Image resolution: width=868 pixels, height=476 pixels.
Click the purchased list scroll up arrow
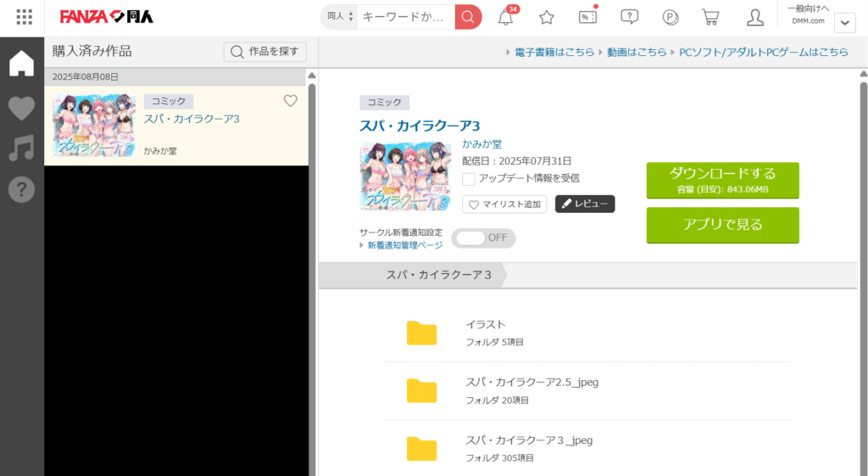click(x=312, y=76)
